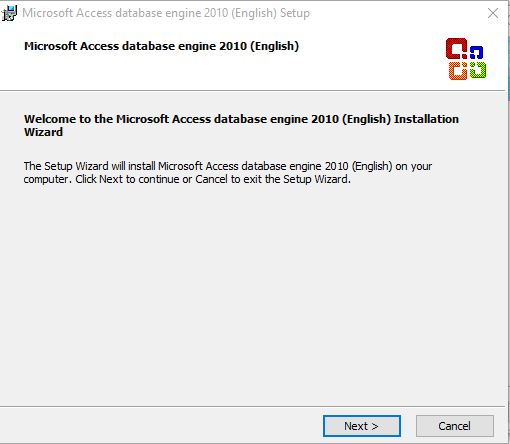Click the red square of Office logo
The image size is (510, 444).
[x=456, y=49]
